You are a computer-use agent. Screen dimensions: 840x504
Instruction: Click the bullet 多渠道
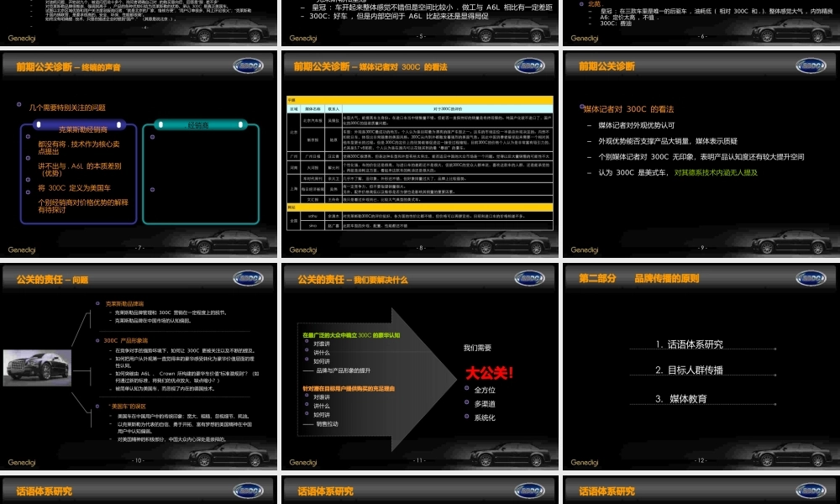[485, 404]
